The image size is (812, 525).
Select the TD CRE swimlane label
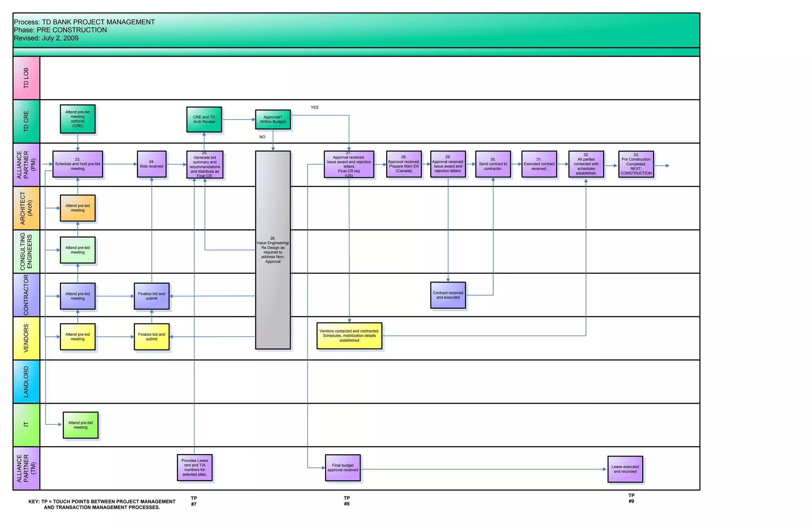[26, 121]
